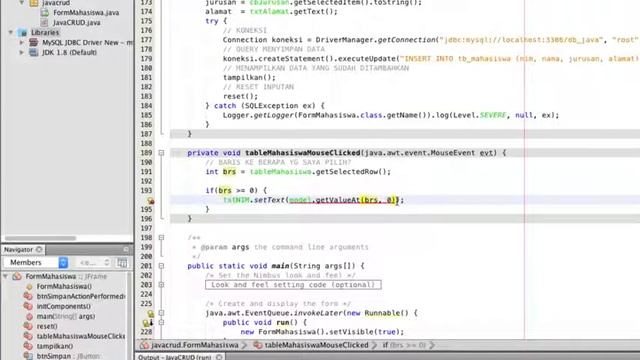
Task: Expand the MySQL JDBC Driver library
Action: (22, 42)
